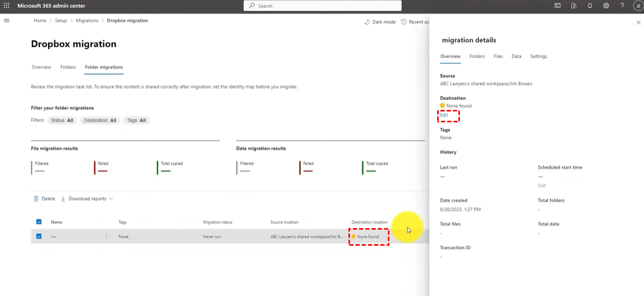Go to Setup breadcrumb

(x=61, y=21)
